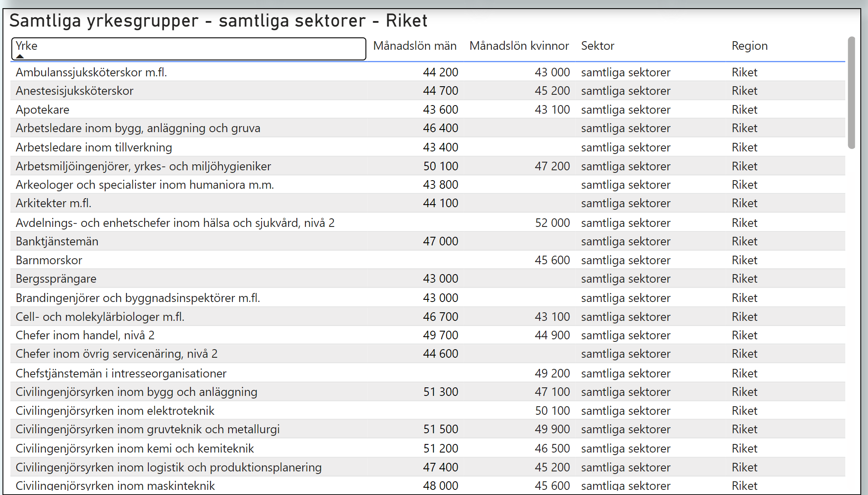Select the Apotekare row
Viewport: 868px width, 495px height.
(42, 110)
